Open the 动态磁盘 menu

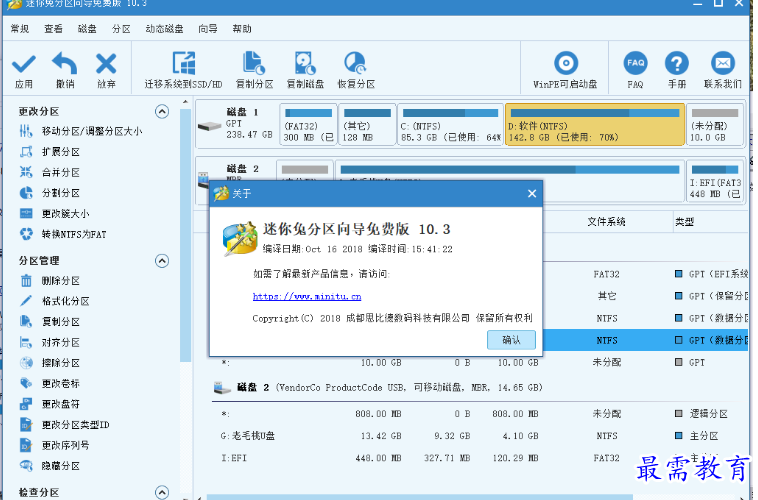tap(164, 29)
